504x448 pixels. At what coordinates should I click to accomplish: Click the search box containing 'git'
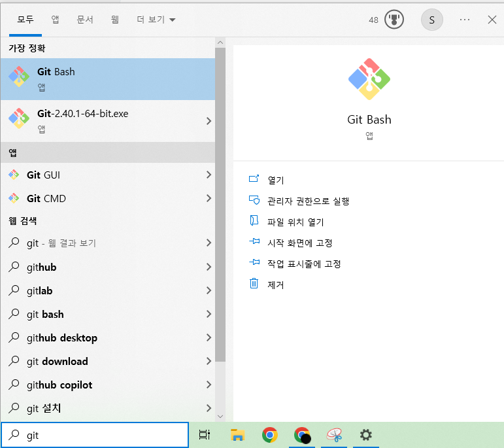pyautogui.click(x=95, y=435)
